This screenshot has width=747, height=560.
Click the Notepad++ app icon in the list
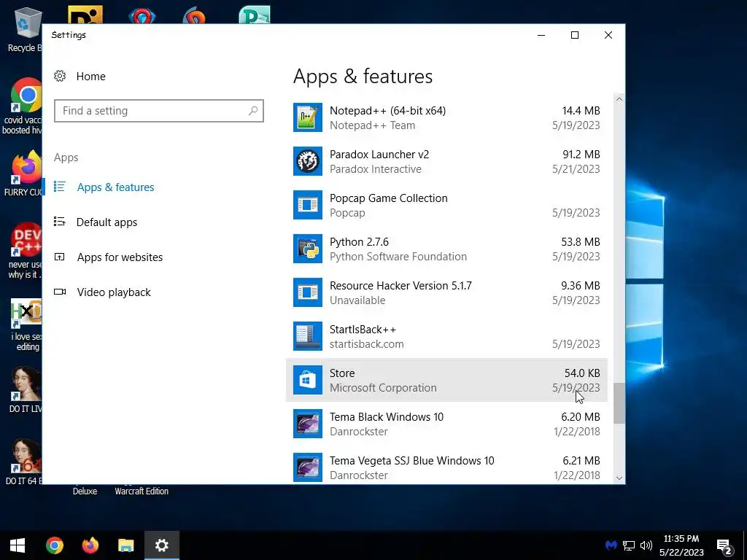tap(308, 117)
